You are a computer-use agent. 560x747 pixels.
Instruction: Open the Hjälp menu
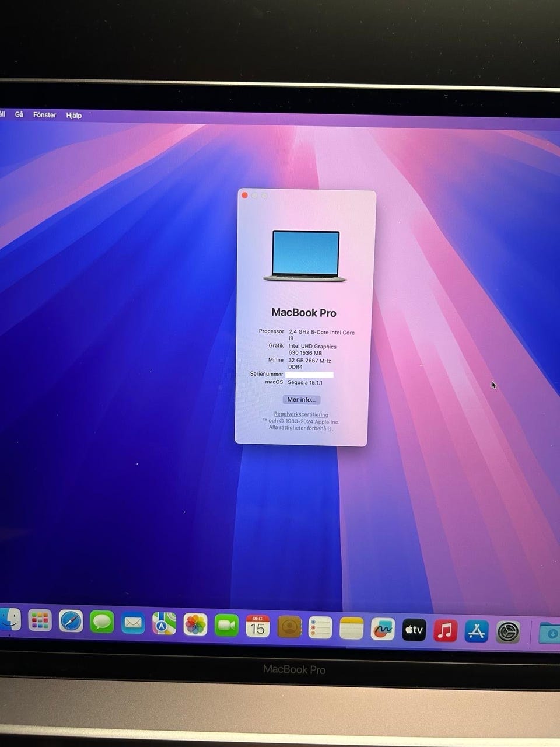point(74,116)
